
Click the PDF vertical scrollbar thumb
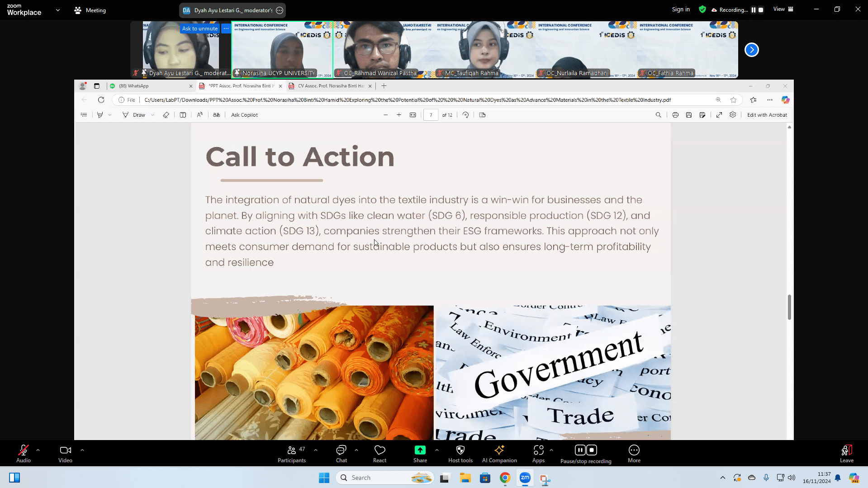click(x=789, y=307)
